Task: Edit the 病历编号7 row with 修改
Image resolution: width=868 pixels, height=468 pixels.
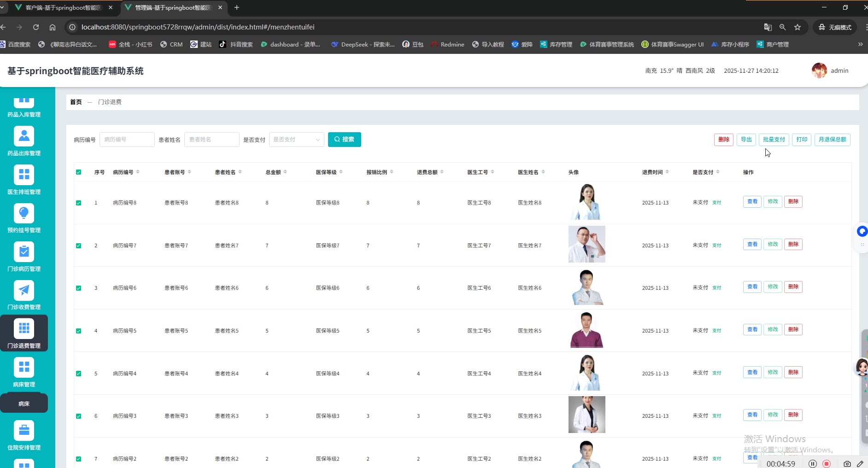Action: click(x=773, y=244)
